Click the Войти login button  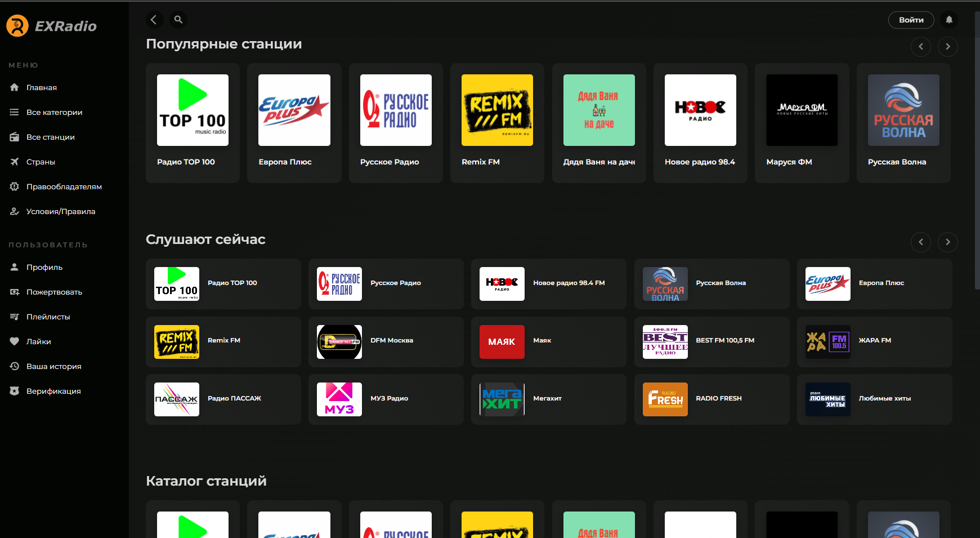click(x=911, y=20)
